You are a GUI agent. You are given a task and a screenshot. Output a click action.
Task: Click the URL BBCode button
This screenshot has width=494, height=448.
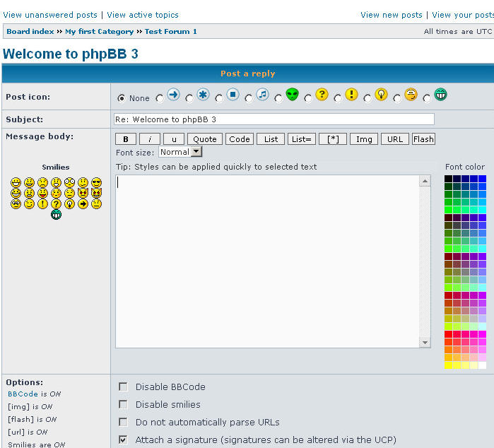click(x=395, y=139)
